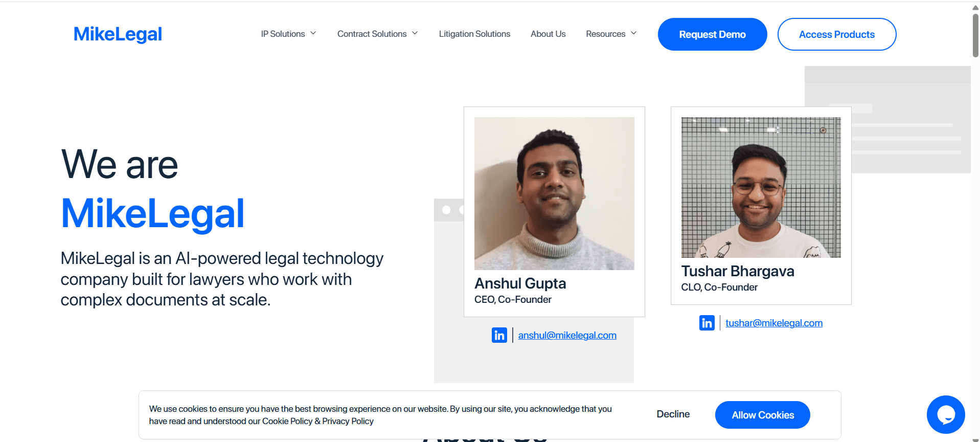Click the Access Products button

tap(836, 34)
